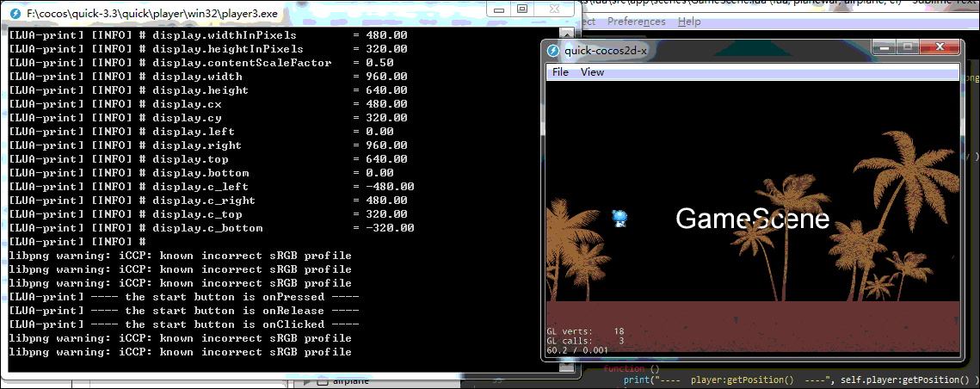
Task: Click the console scrollbar up arrow
Action: [567, 33]
